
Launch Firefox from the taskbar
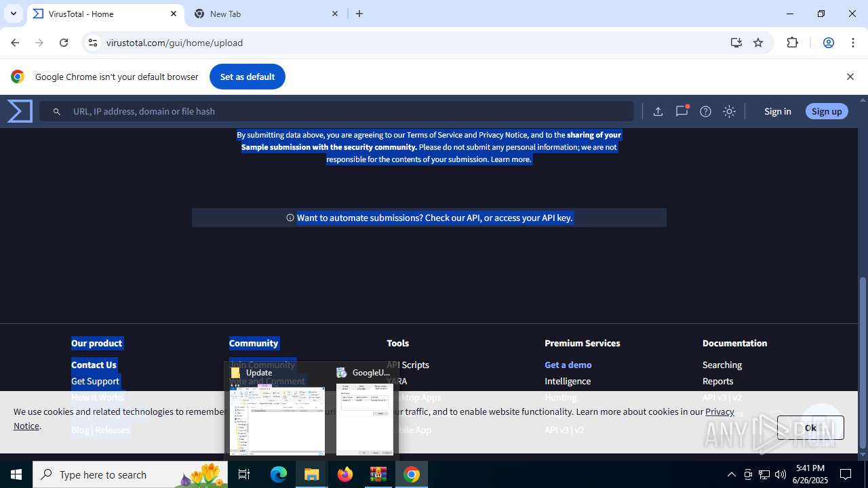pos(345,474)
